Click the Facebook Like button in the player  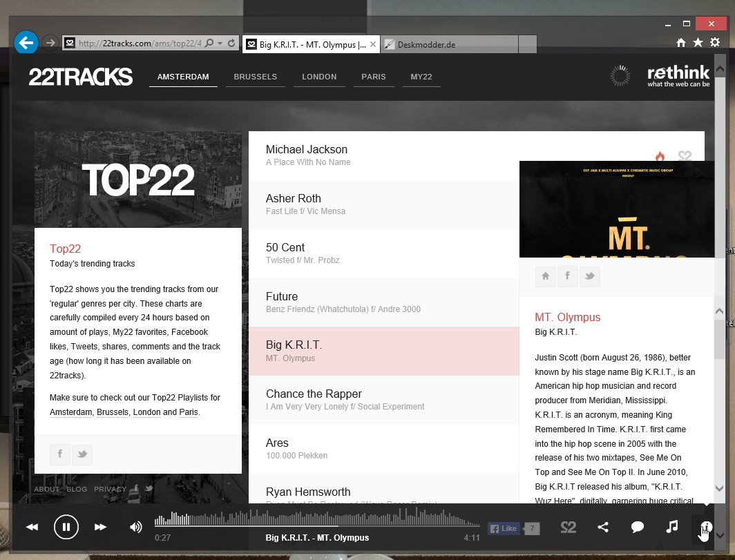504,529
